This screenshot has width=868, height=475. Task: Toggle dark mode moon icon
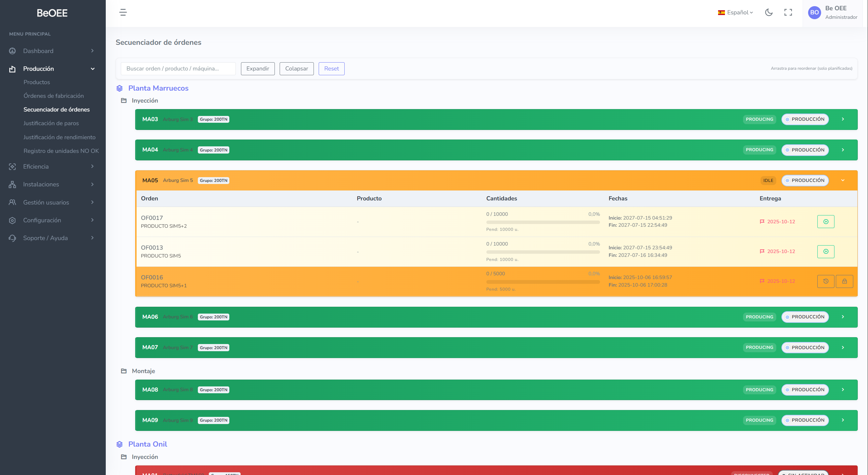[769, 13]
